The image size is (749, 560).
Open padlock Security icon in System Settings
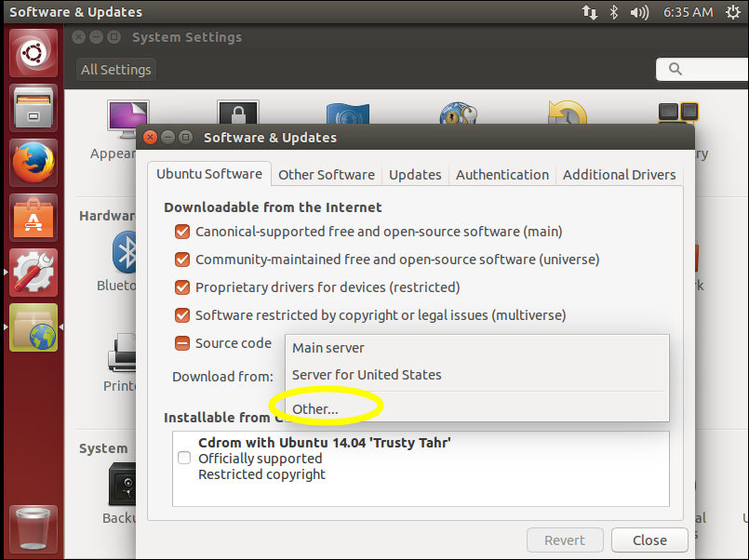coord(238,113)
